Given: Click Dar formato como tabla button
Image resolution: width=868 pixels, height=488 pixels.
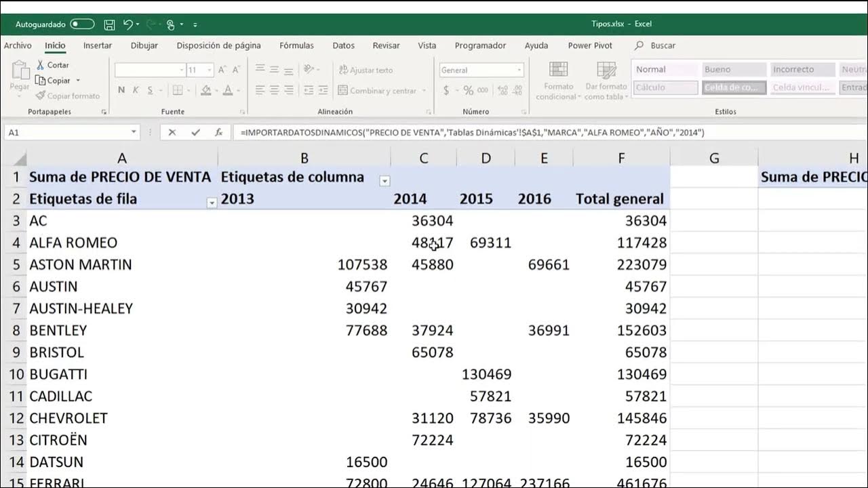Looking at the screenshot, I should click(606, 81).
